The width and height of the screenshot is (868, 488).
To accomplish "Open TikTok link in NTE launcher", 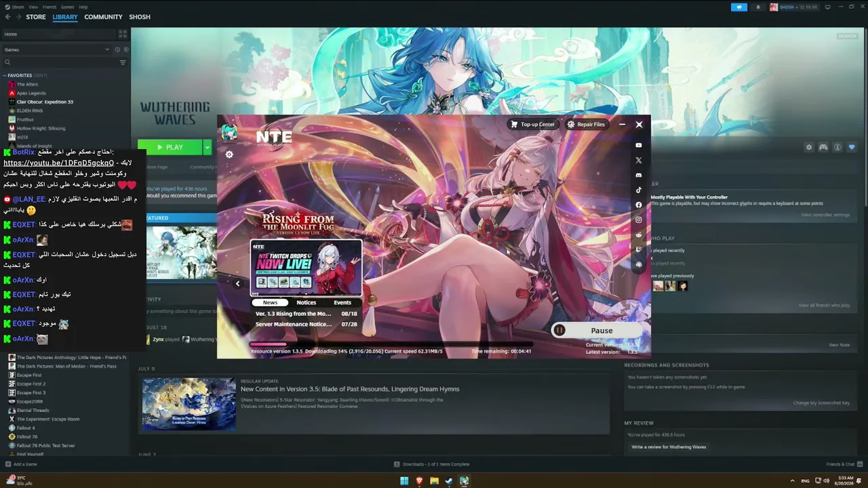I will point(638,190).
